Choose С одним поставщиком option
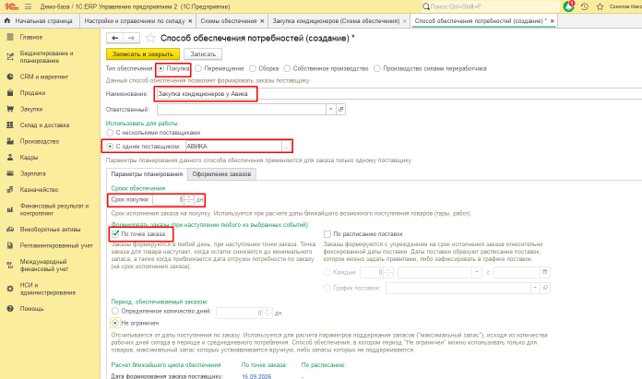The width and height of the screenshot is (642, 379). (x=110, y=146)
